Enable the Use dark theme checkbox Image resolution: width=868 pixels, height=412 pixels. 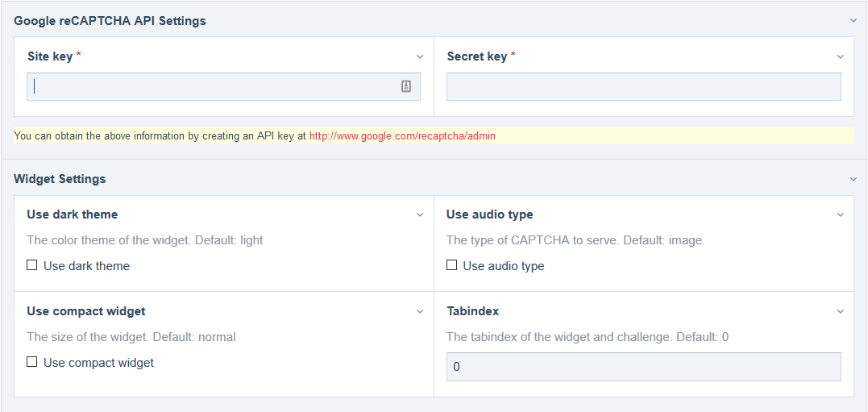[x=32, y=265]
